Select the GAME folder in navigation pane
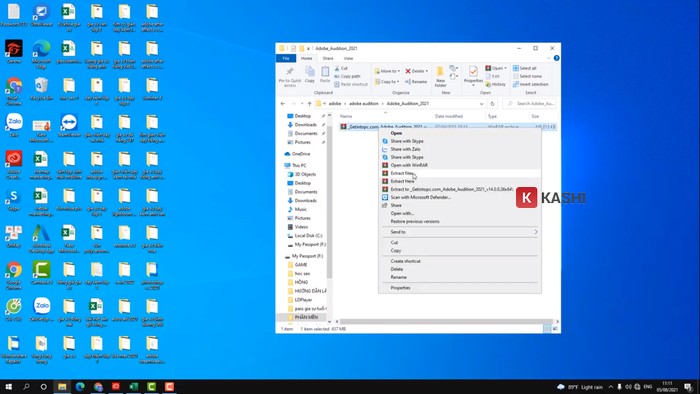The image size is (700, 394). pos(301,265)
